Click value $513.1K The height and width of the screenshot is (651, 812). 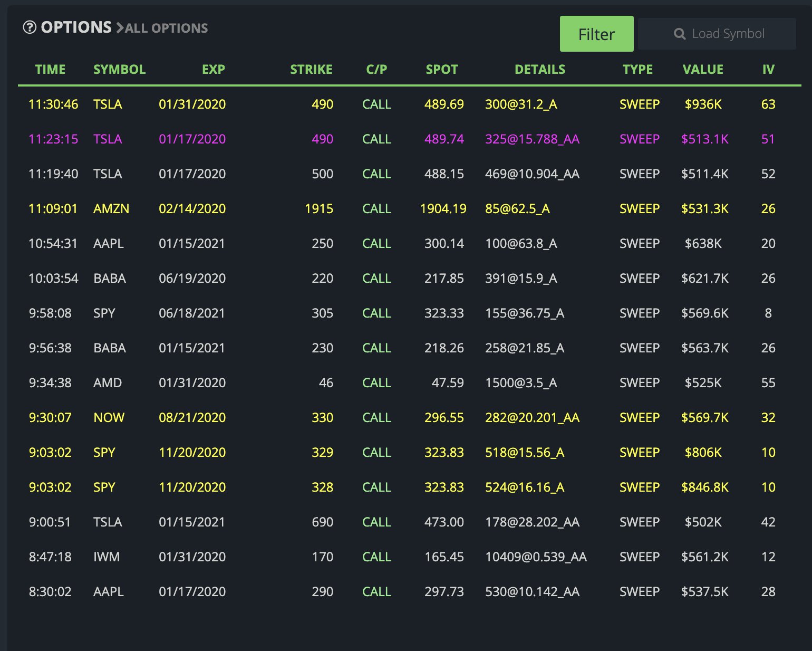point(704,139)
